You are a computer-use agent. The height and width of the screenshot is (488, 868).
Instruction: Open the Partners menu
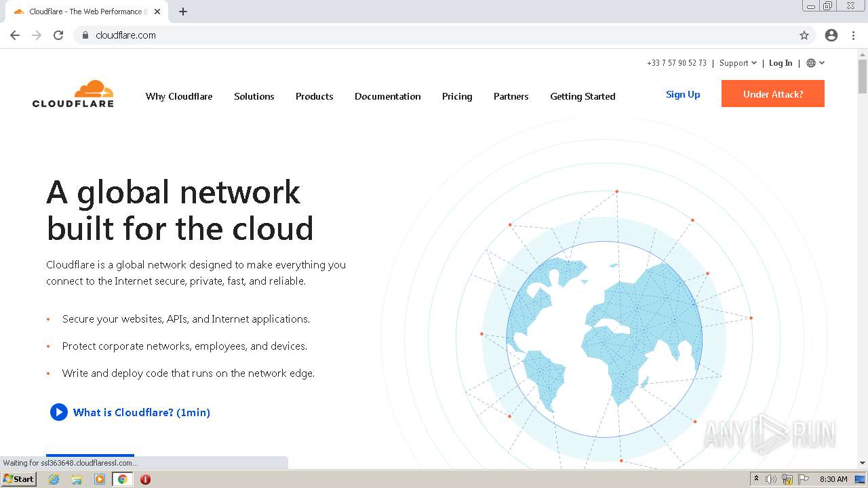point(511,96)
